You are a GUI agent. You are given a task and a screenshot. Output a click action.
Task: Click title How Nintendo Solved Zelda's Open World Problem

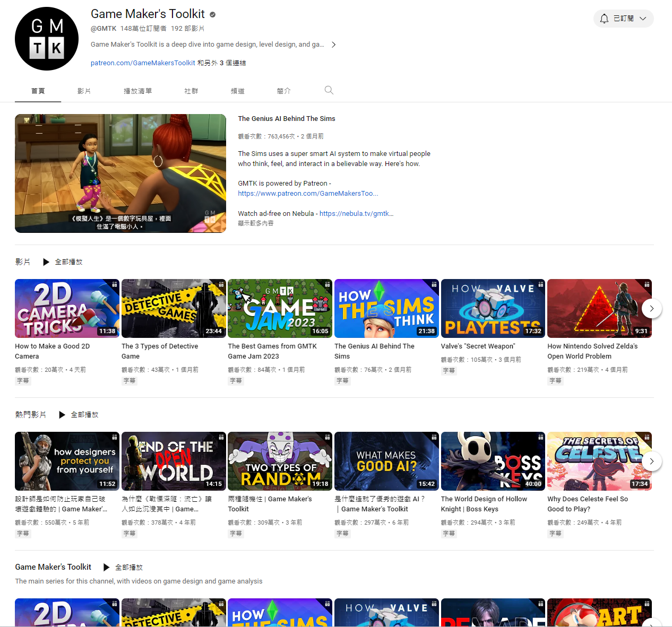pos(592,351)
